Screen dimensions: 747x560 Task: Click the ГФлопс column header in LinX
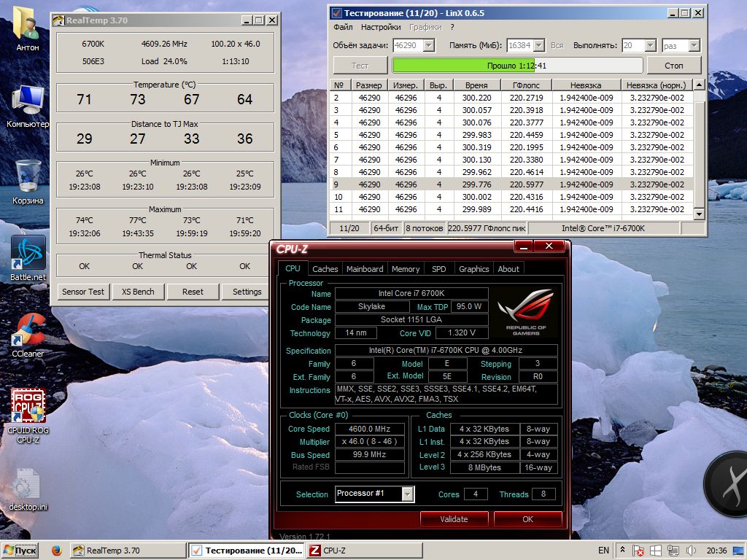point(527,85)
